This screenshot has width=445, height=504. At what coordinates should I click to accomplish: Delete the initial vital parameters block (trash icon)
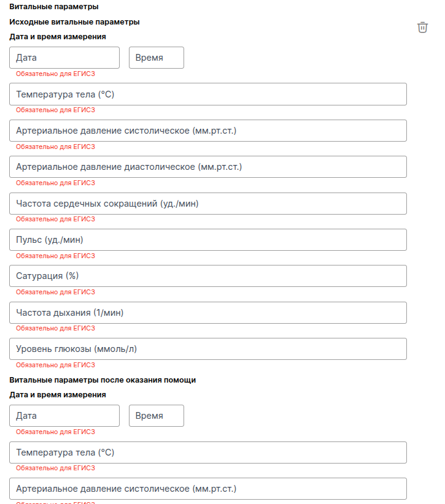pyautogui.click(x=422, y=27)
